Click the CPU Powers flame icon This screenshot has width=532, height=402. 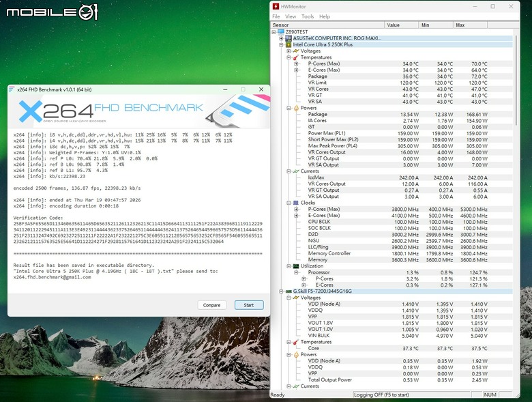296,108
